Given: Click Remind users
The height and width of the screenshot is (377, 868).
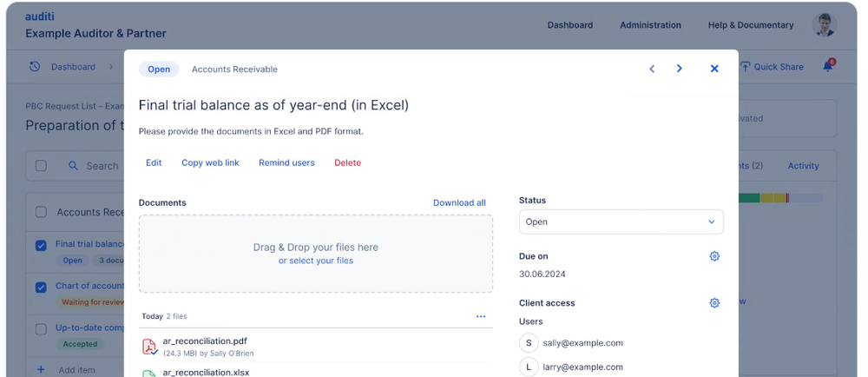Looking at the screenshot, I should [286, 162].
